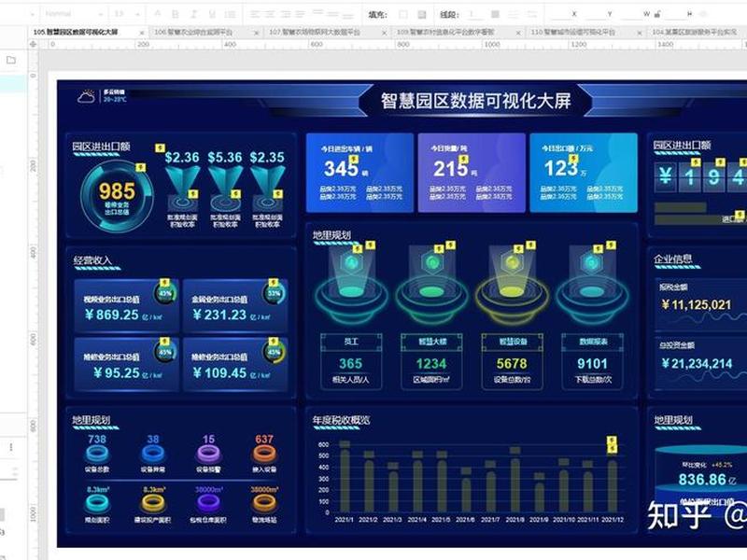Viewport: 747px width, 560px height.
Task: Pick the text color A icon
Action: (158, 14)
